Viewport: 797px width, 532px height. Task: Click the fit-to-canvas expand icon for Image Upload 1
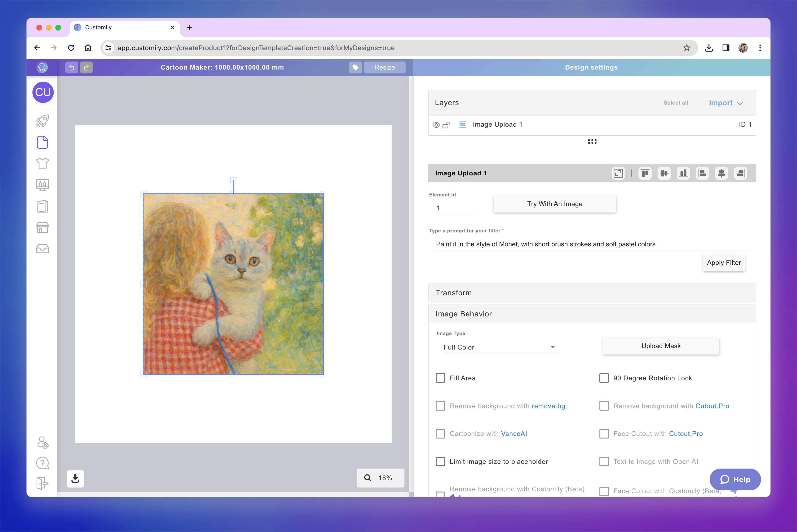click(618, 173)
